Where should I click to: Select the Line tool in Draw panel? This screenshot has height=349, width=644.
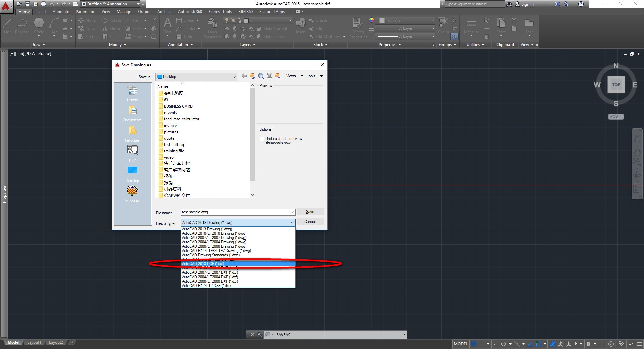click(x=8, y=26)
